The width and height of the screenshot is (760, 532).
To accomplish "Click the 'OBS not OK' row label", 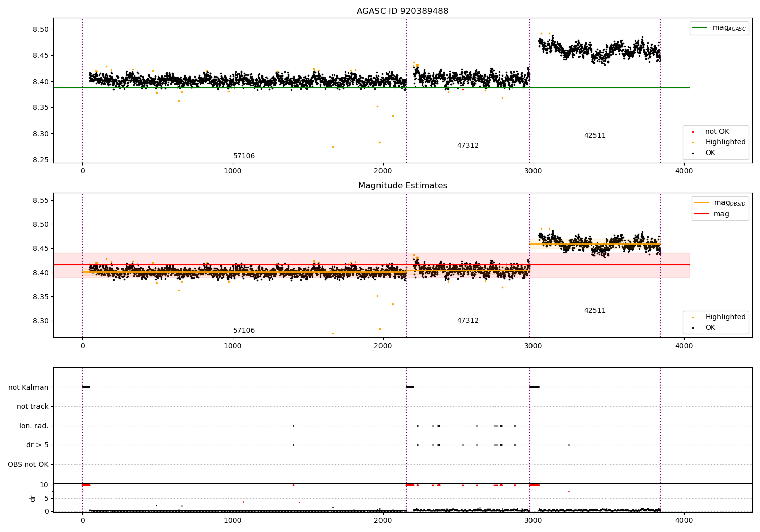I will [x=28, y=465].
